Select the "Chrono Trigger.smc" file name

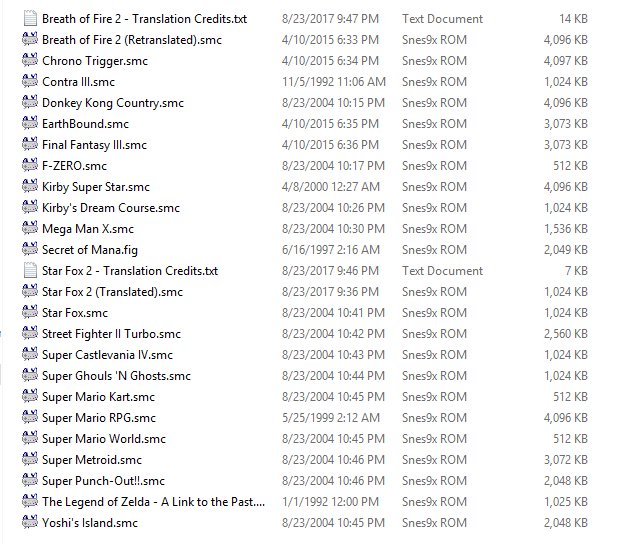pyautogui.click(x=95, y=61)
